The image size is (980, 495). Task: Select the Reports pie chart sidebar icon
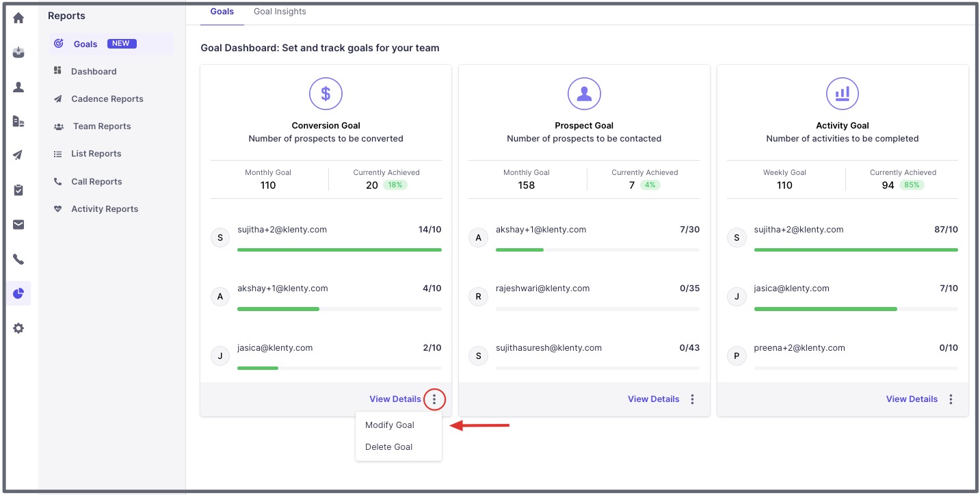click(18, 293)
